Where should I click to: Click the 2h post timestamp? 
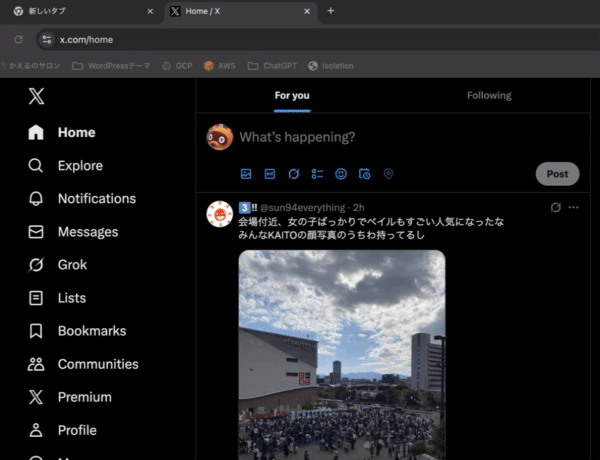coord(359,208)
